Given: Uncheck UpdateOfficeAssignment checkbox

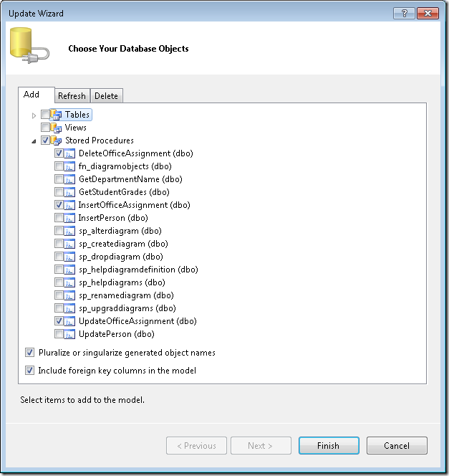Looking at the screenshot, I should click(x=59, y=321).
